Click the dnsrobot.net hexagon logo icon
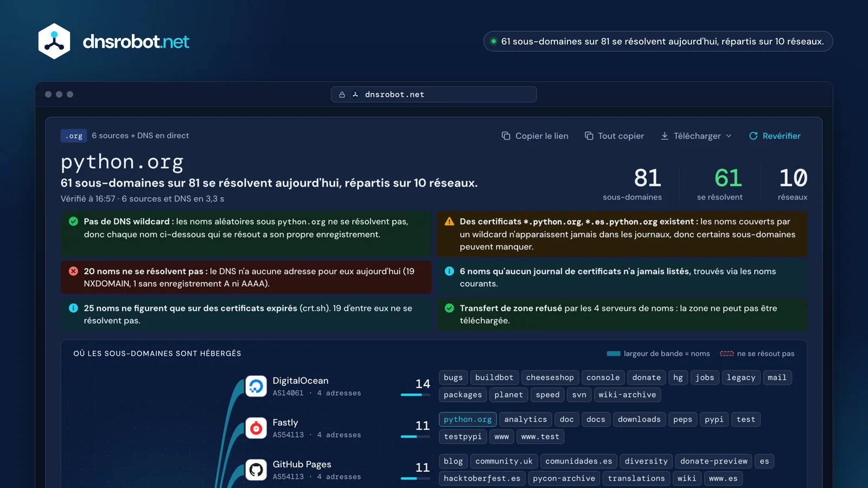 (54, 41)
